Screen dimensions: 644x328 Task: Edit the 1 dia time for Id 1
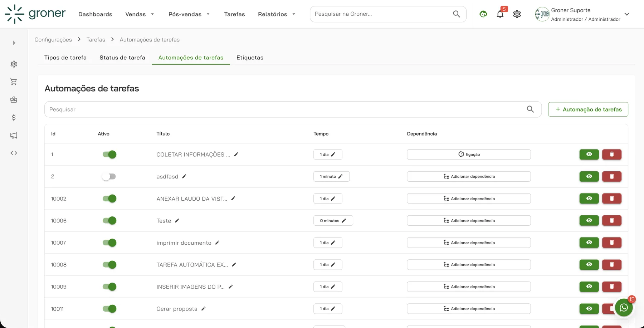coord(328,155)
